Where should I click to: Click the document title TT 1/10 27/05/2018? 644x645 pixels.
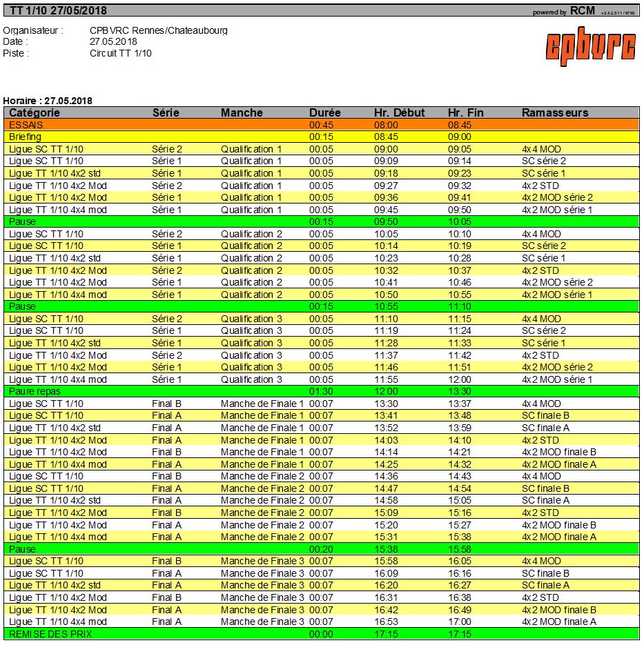58,10
